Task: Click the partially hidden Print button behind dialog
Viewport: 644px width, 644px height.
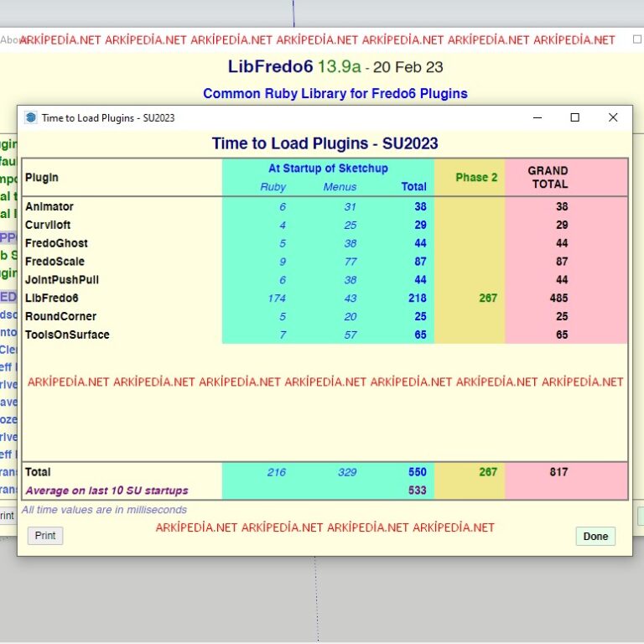Action: click(x=8, y=516)
